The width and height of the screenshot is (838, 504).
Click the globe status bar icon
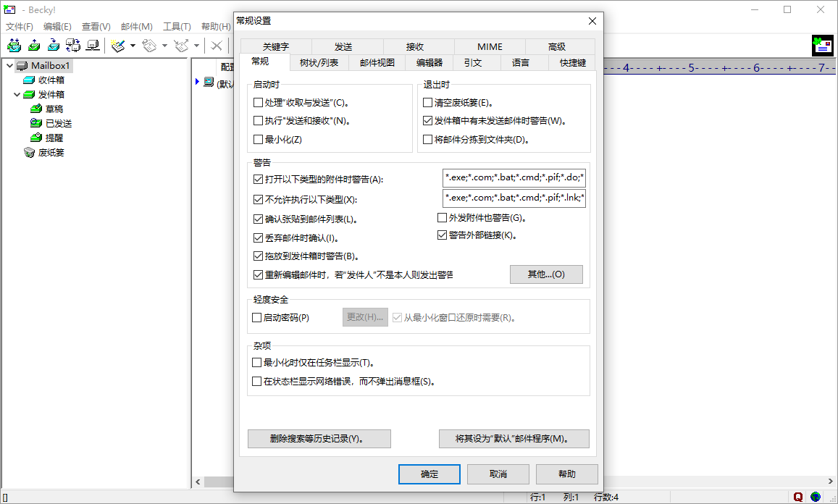point(816,497)
